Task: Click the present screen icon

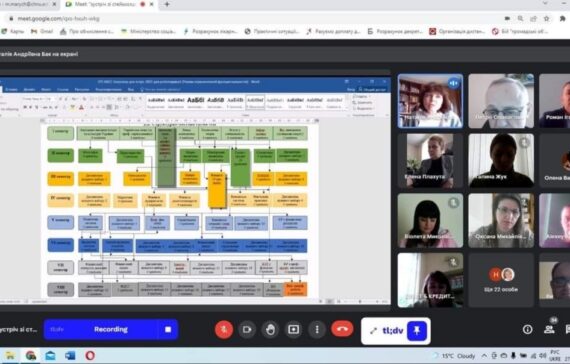Action: [293, 329]
